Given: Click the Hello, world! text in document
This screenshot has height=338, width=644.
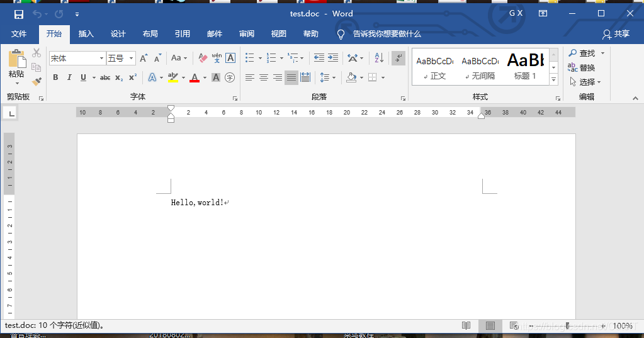Looking at the screenshot, I should [197, 203].
